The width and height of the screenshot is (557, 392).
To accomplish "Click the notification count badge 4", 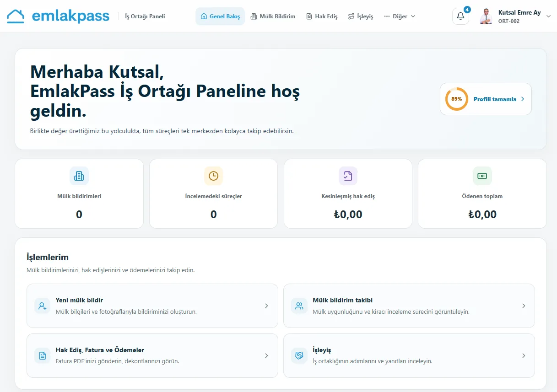I will 467,9.
